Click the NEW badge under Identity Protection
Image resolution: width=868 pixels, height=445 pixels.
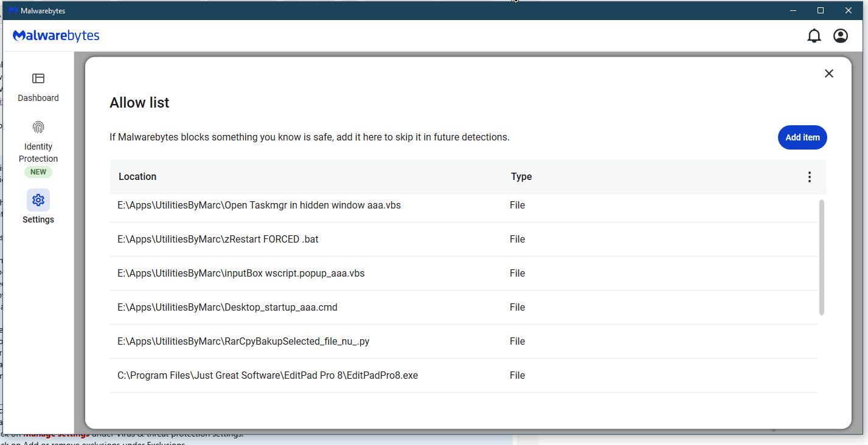(38, 172)
